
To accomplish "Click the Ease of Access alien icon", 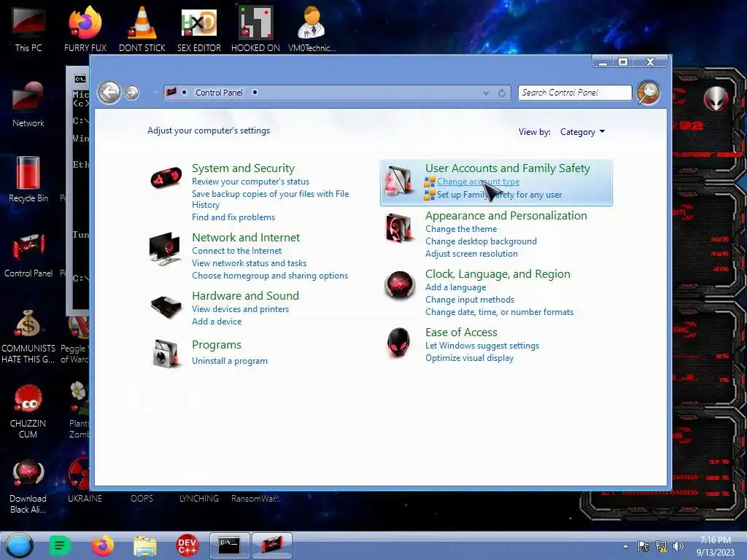I will pyautogui.click(x=399, y=343).
